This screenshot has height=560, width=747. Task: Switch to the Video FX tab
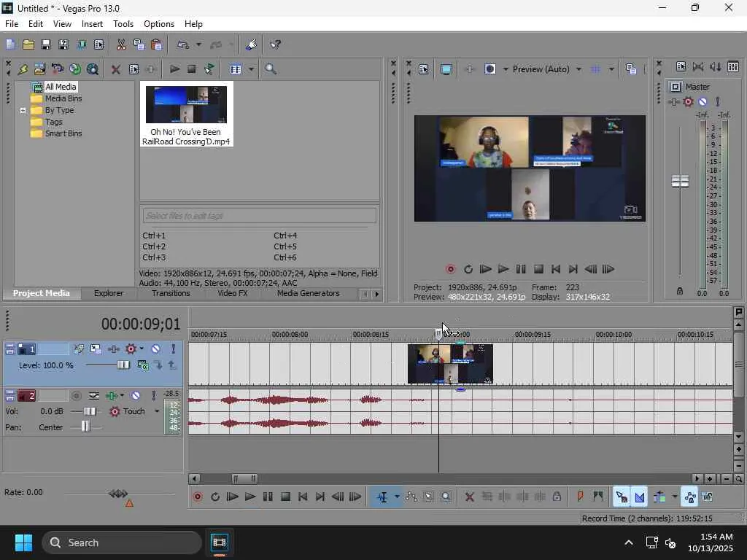pyautogui.click(x=233, y=293)
